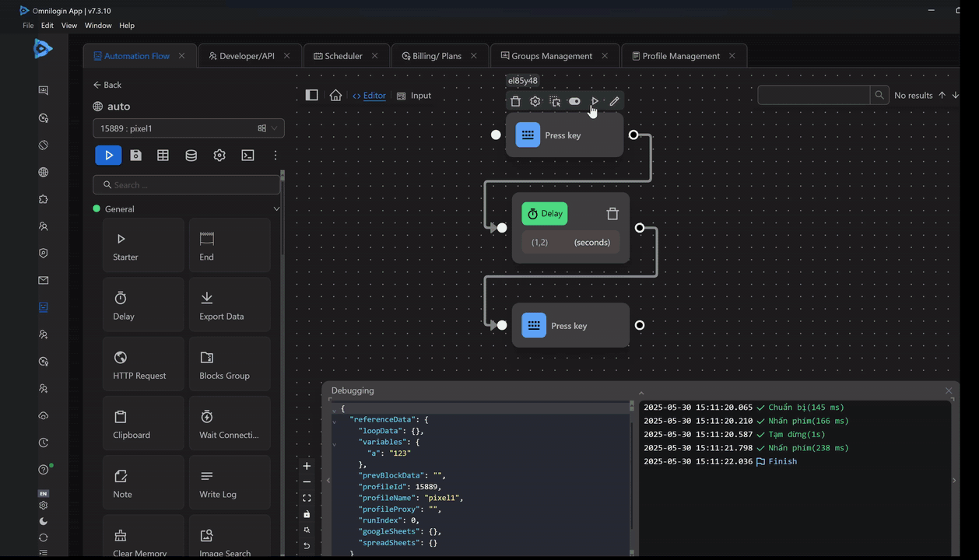
Task: Switch to the Input view
Action: pos(420,96)
